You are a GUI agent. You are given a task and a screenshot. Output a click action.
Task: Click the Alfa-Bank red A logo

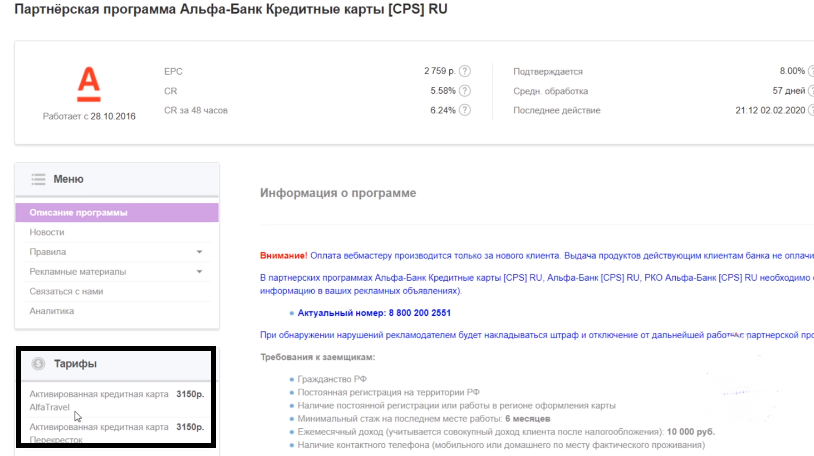(x=89, y=84)
